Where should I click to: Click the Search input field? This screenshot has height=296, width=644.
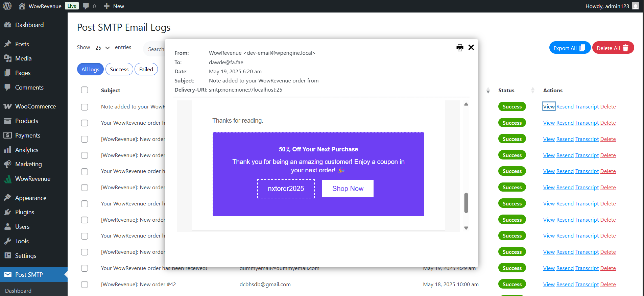point(155,49)
